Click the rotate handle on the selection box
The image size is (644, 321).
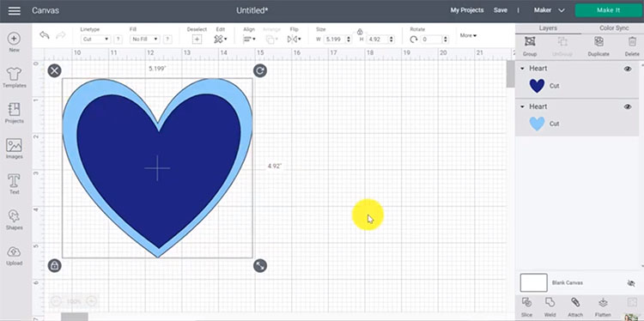(x=259, y=70)
